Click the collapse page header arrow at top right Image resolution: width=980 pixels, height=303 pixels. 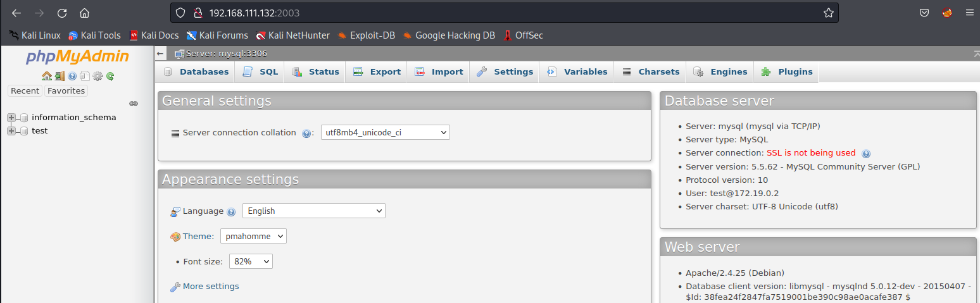tap(976, 54)
